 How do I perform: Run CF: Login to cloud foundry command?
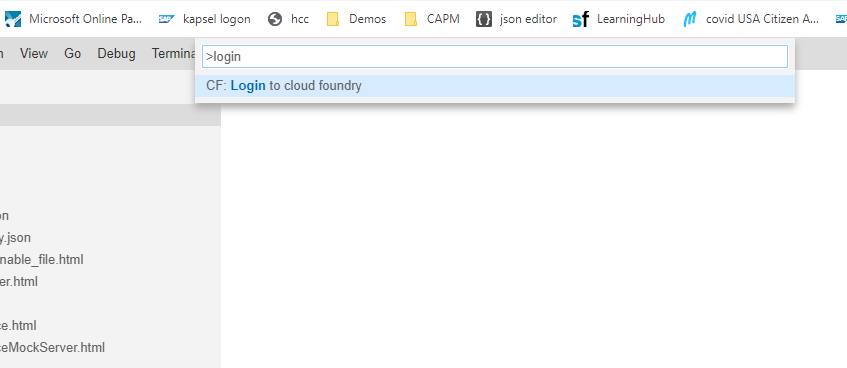pos(495,86)
